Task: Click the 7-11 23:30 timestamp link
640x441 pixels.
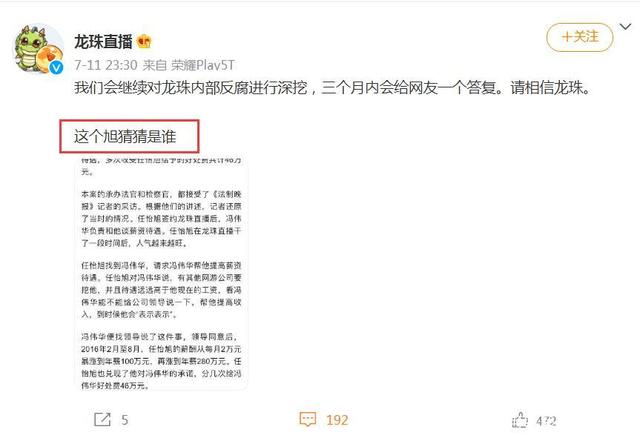Action: point(106,65)
